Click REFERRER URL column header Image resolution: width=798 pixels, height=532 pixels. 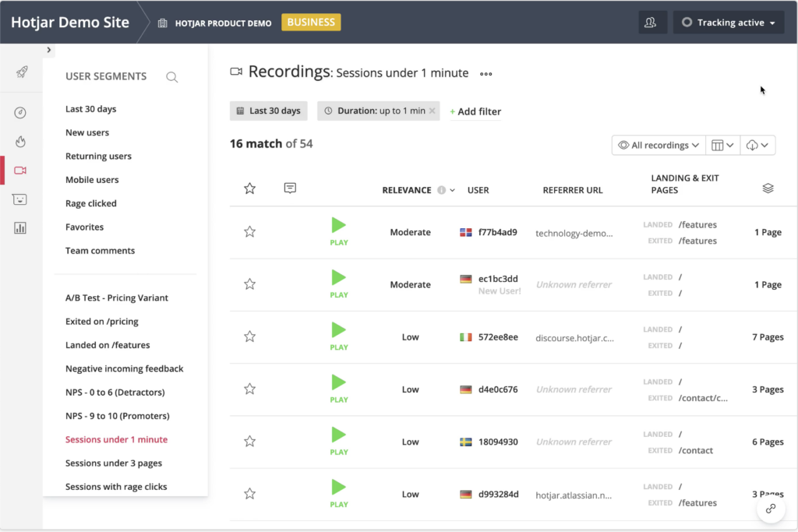[573, 190]
